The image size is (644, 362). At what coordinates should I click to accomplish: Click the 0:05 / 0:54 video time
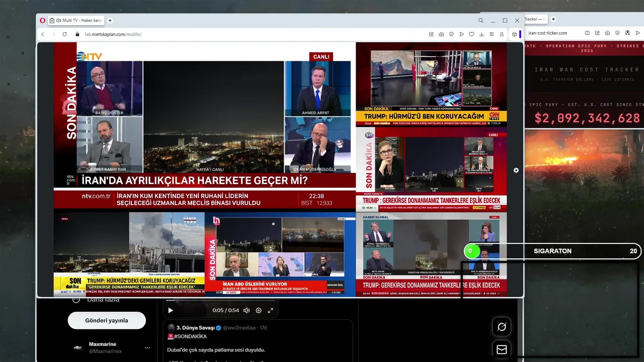(x=226, y=311)
